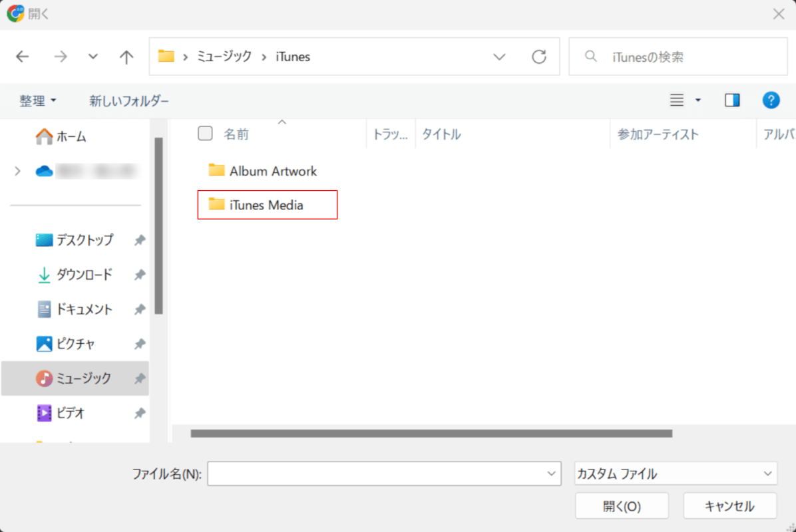Open the カスタム ファイル type dropdown
The height and width of the screenshot is (532, 796).
pyautogui.click(x=676, y=473)
